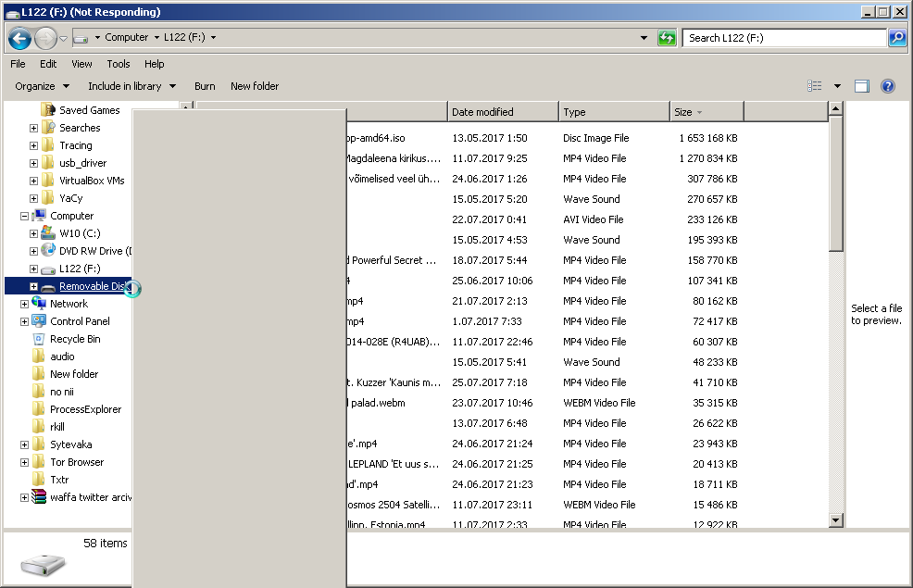Collapse the Computer tree node

[x=24, y=216]
